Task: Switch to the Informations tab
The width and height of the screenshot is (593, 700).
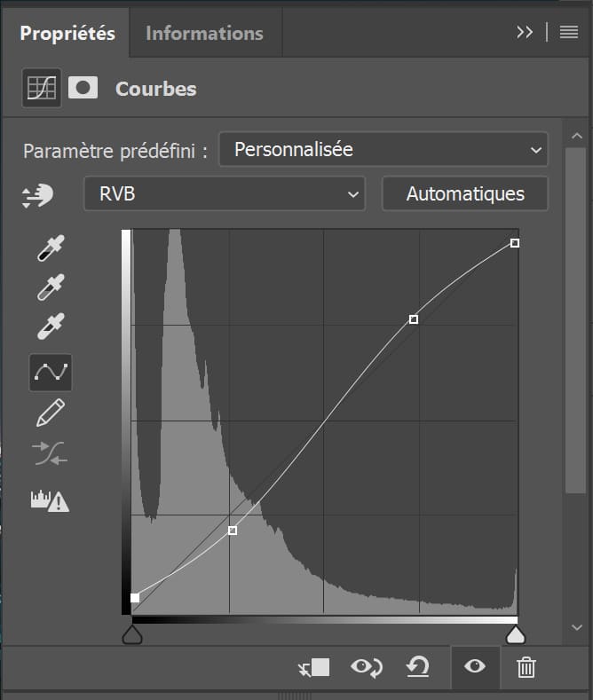Action: coord(204,34)
